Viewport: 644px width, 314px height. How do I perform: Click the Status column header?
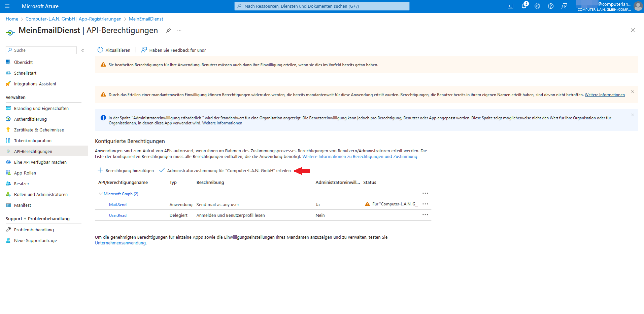coord(370,183)
